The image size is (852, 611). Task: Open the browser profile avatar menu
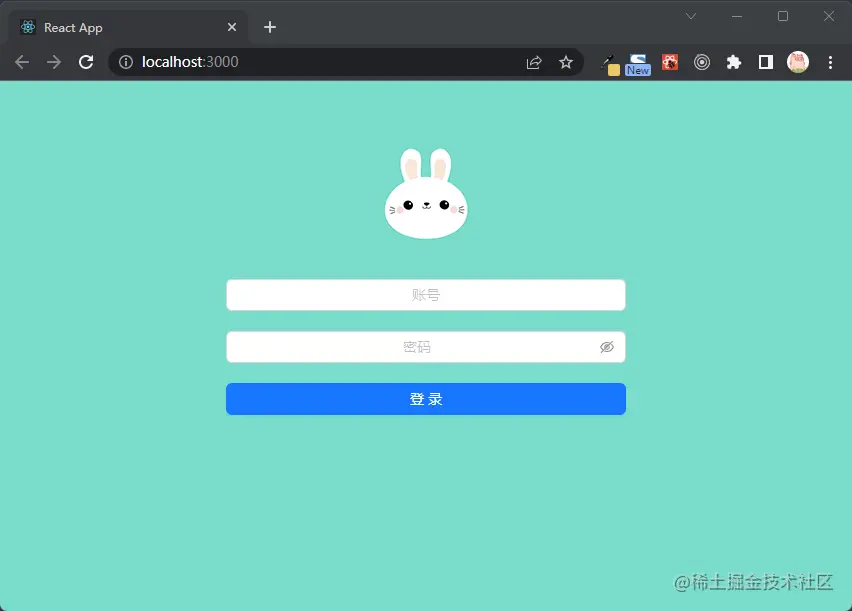pos(798,62)
